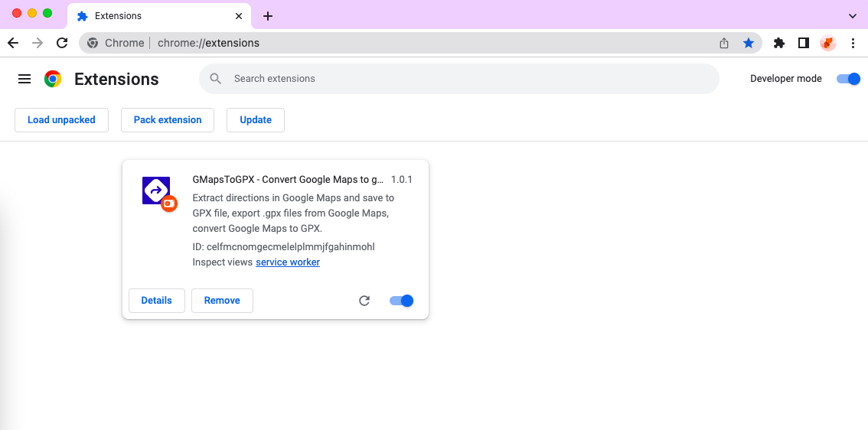Open the Extensions puzzle-piece toolbar menu
The image size is (868, 430).
(x=779, y=43)
